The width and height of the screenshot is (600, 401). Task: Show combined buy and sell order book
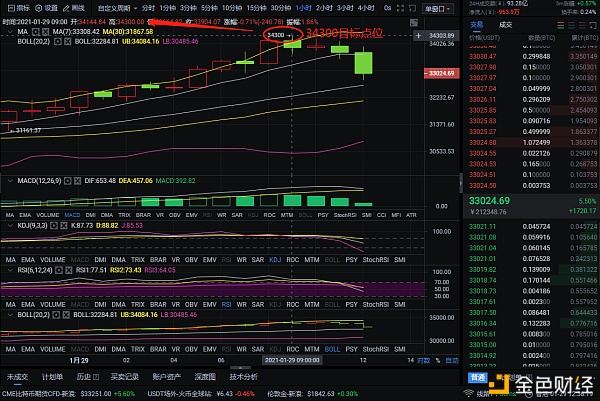(x=561, y=25)
